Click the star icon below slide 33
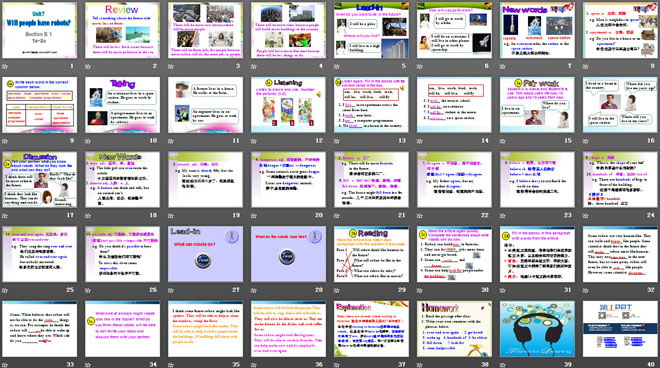This screenshot has height=368, width=660. pos(5,365)
